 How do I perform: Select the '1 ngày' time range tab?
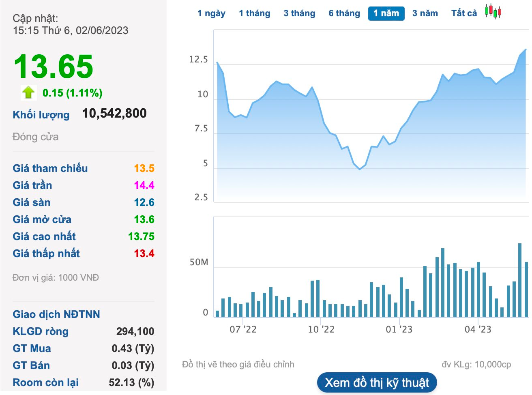tap(211, 13)
